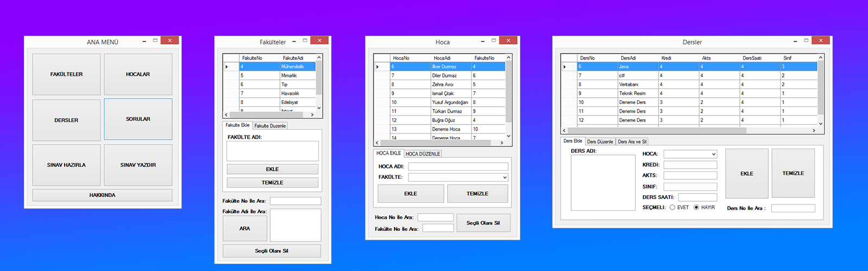Switch to the HOCA EKLE tab
The height and width of the screenshot is (271, 868).
[x=388, y=153]
